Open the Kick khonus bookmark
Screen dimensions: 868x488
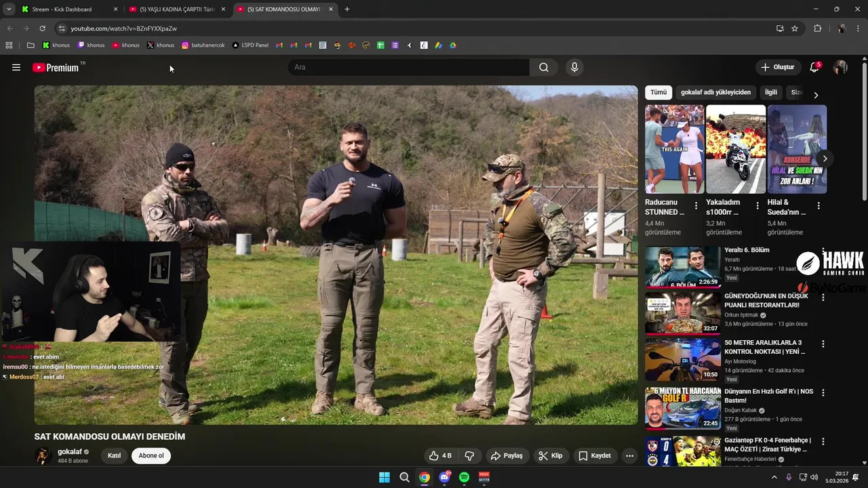[x=56, y=45]
